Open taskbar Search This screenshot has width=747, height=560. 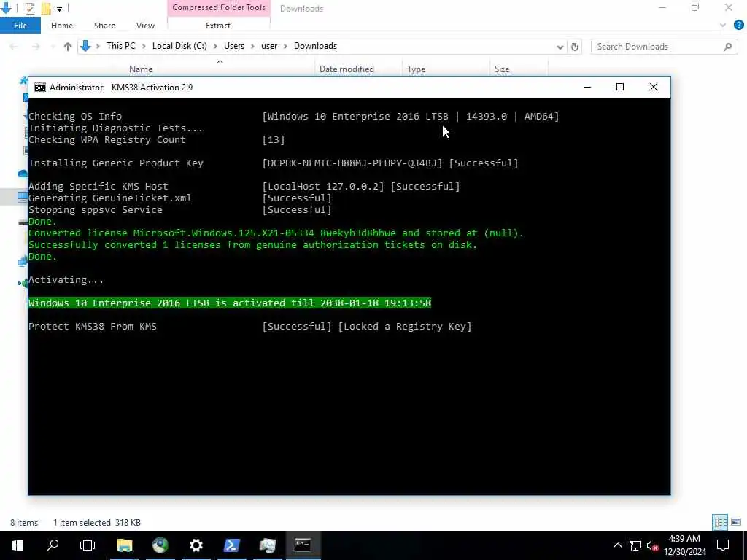pos(53,545)
